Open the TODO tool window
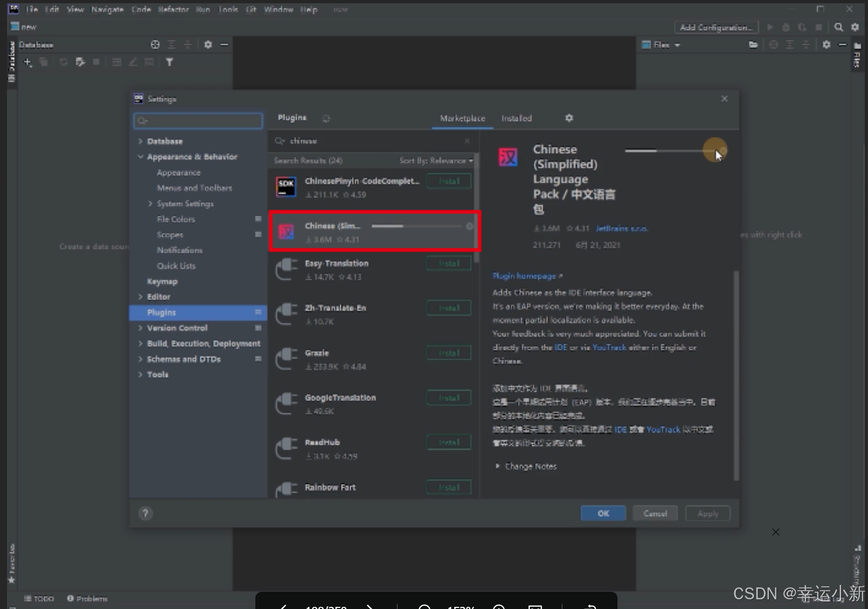This screenshot has height=609, width=868. tap(39, 599)
